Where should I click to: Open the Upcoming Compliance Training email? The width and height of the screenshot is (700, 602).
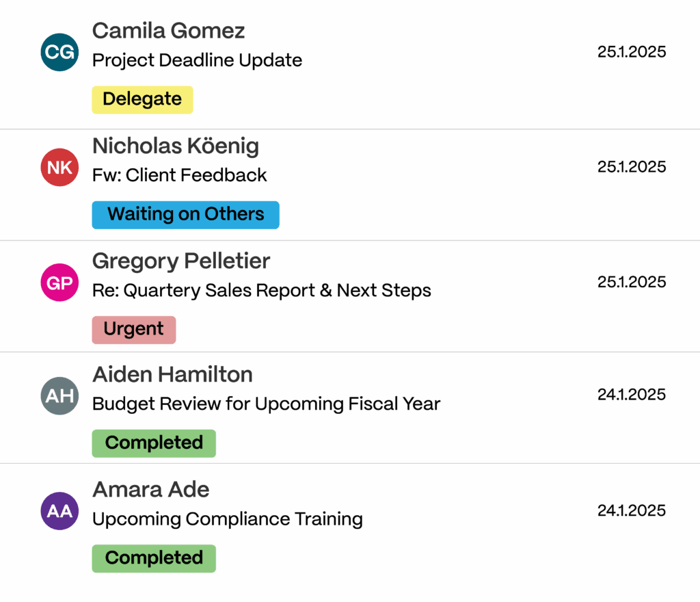[227, 519]
